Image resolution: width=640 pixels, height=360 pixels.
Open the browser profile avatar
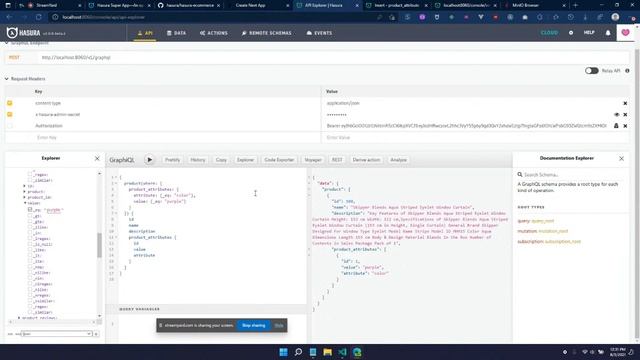point(615,17)
